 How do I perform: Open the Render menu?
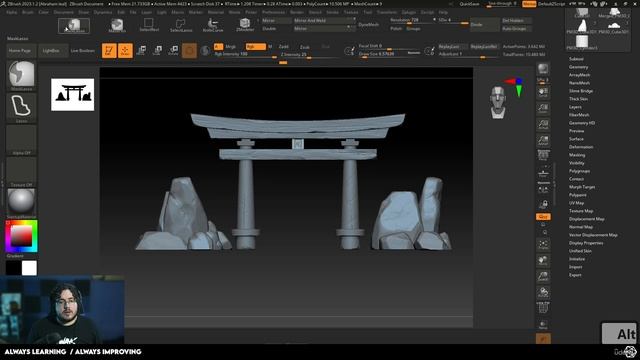pyautogui.click(x=297, y=12)
